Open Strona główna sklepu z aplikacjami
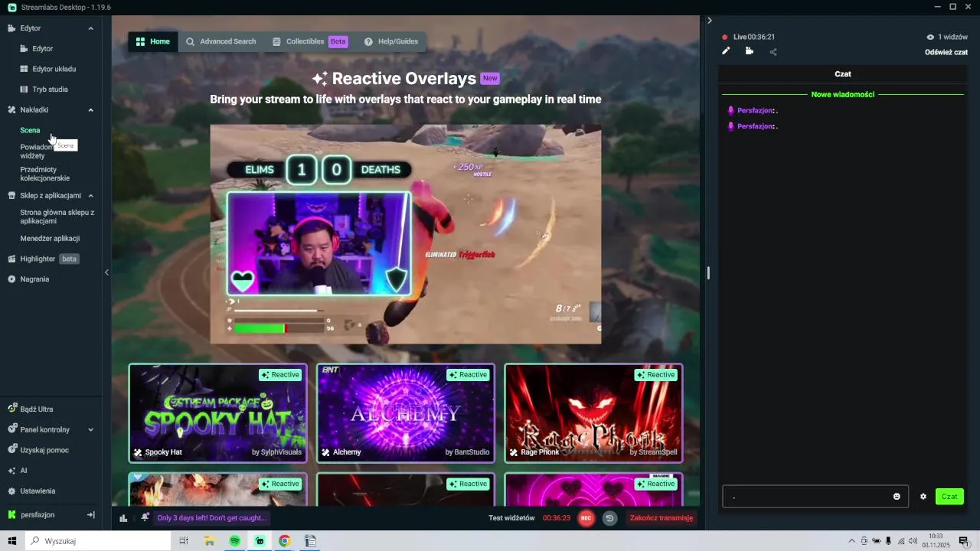This screenshot has height=551, width=980. [57, 217]
